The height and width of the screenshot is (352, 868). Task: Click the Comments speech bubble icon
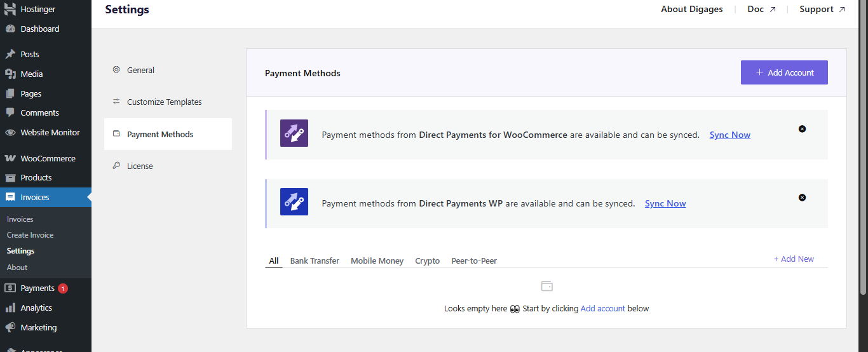[10, 112]
